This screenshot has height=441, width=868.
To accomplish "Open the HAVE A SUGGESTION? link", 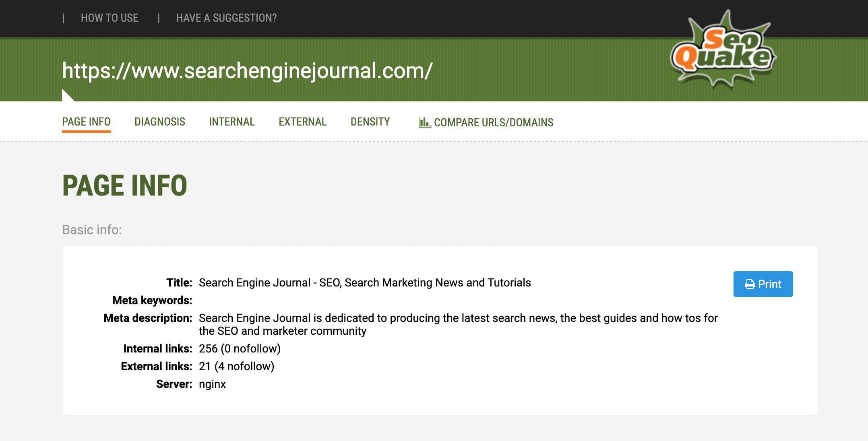I will point(226,18).
